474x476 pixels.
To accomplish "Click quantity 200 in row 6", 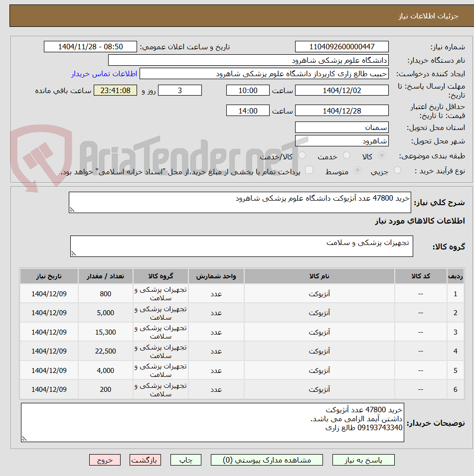I will click(x=106, y=389).
